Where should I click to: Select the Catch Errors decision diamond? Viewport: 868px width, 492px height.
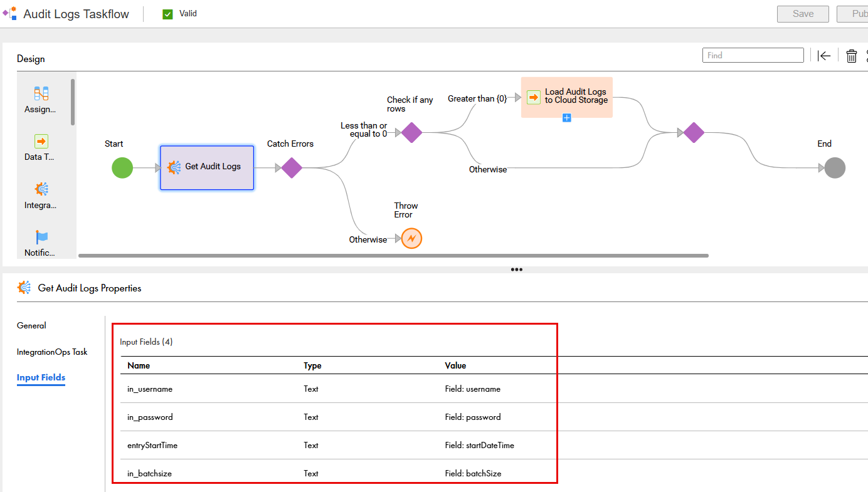[292, 168]
